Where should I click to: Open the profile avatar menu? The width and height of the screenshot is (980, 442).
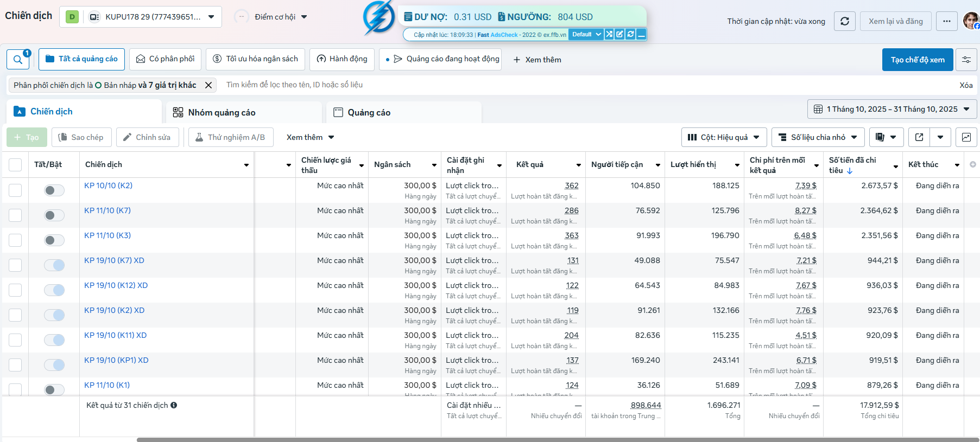click(x=971, y=21)
